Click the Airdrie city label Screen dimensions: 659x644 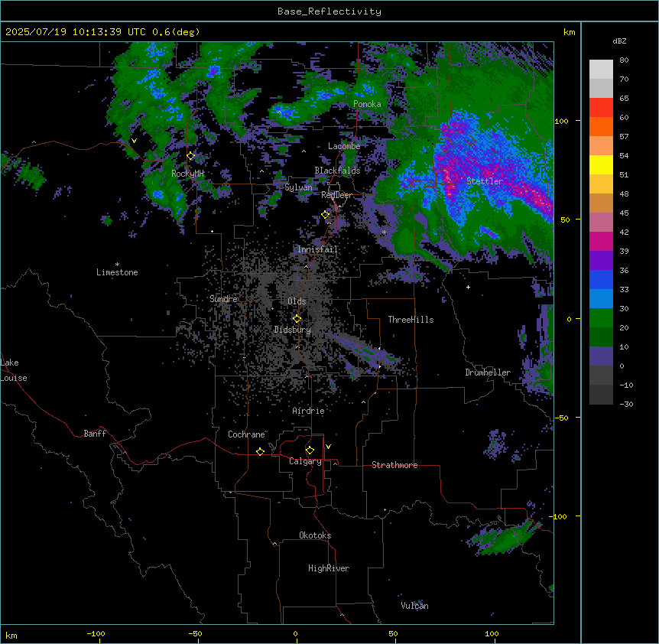309,411
